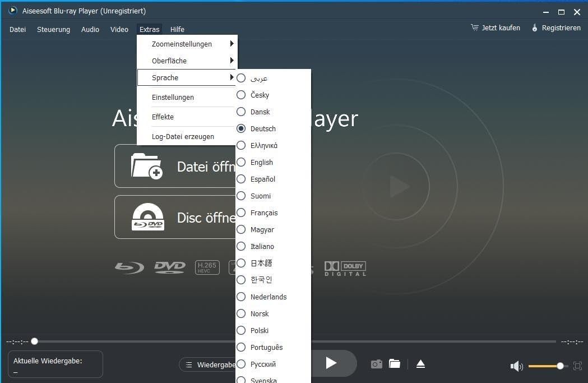Click the Registrieren key icon
This screenshot has width=588, height=383.
pyautogui.click(x=535, y=28)
